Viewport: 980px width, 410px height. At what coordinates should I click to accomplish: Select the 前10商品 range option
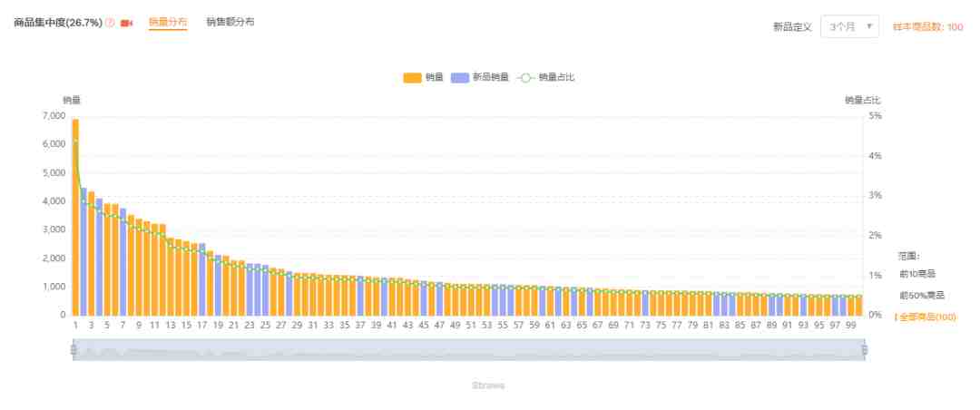(917, 273)
